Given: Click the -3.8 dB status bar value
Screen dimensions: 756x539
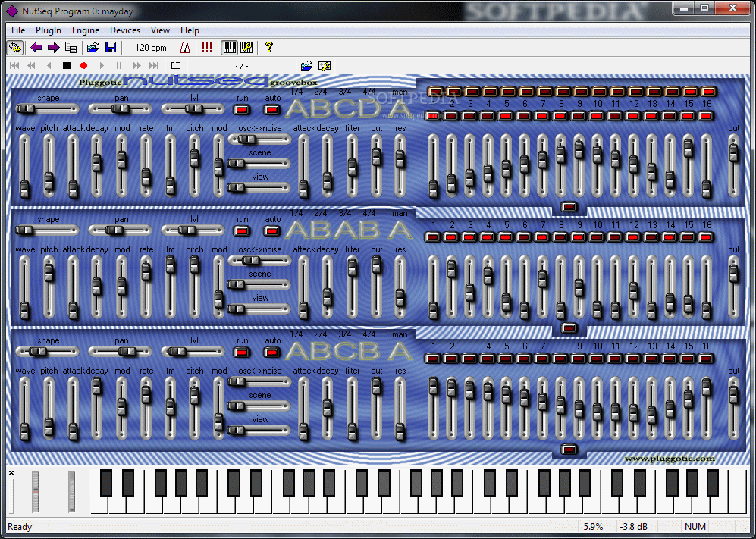Looking at the screenshot, I should 633,526.
